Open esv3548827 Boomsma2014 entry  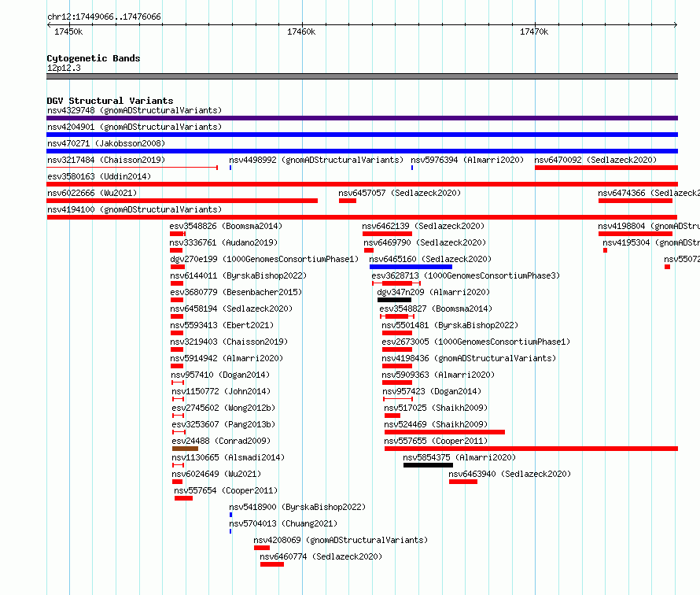pyautogui.click(x=436, y=309)
